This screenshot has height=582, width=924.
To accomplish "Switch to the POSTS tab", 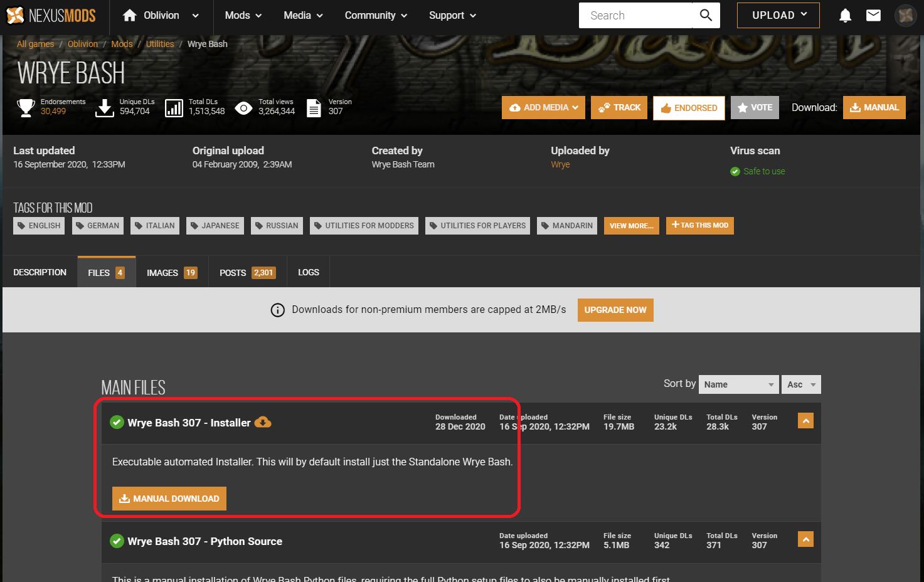I will (x=248, y=272).
